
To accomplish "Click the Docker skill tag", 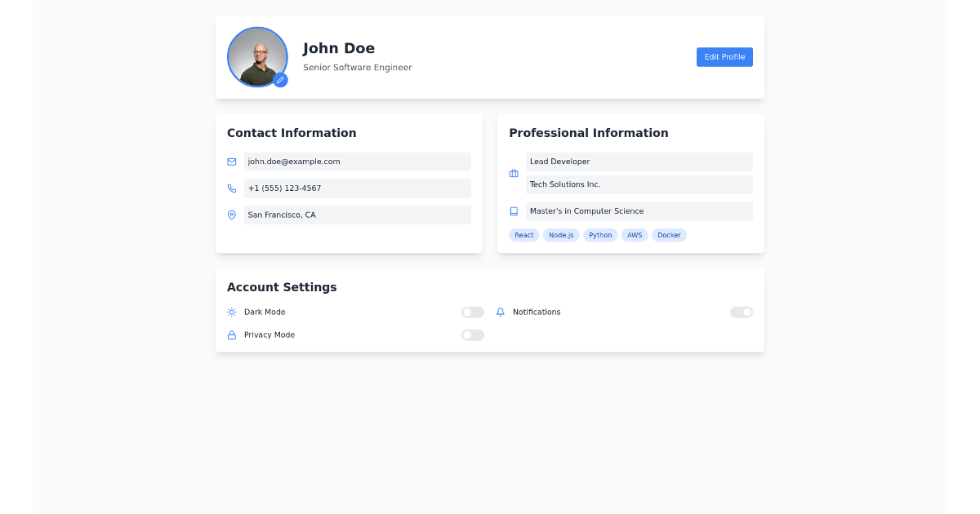I will tap(669, 235).
